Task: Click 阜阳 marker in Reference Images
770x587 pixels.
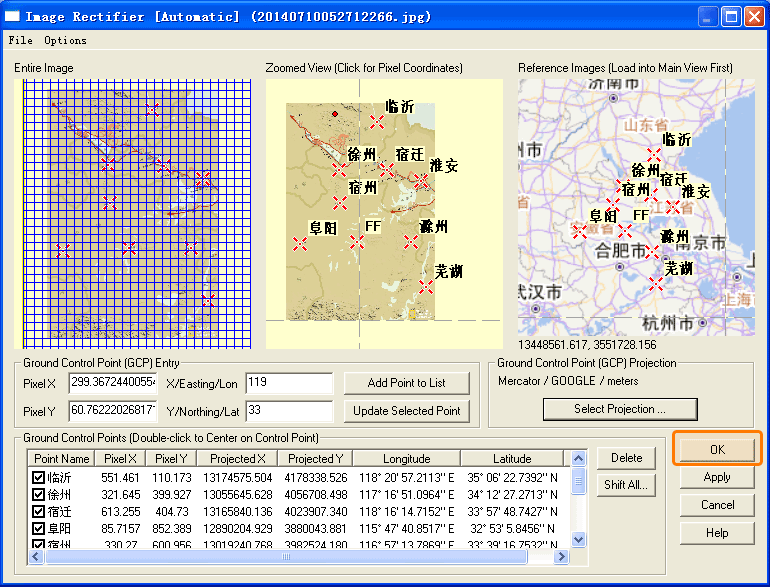Action: [579, 231]
